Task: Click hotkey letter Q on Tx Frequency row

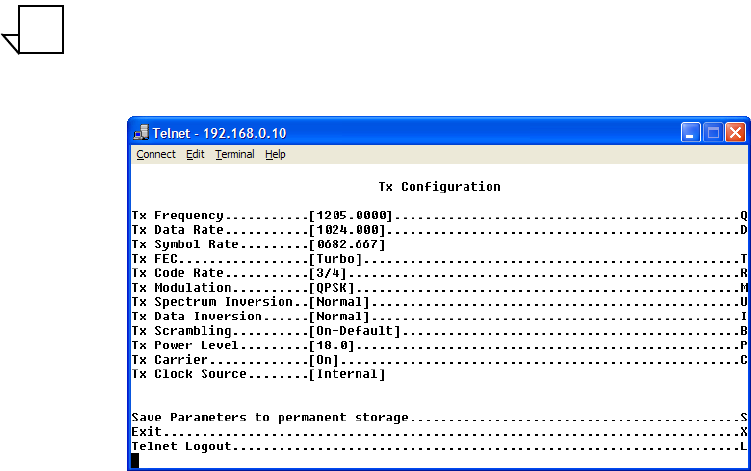Action: (x=744, y=216)
